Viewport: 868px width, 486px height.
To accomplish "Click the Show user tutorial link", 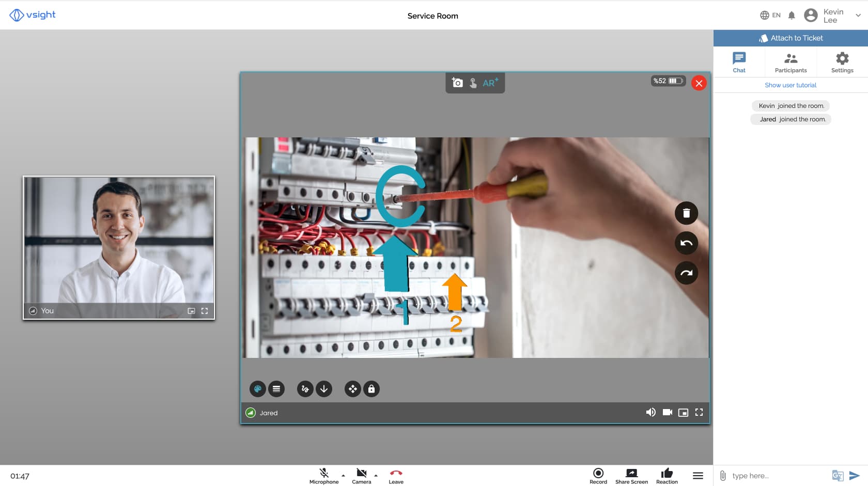I will [791, 85].
